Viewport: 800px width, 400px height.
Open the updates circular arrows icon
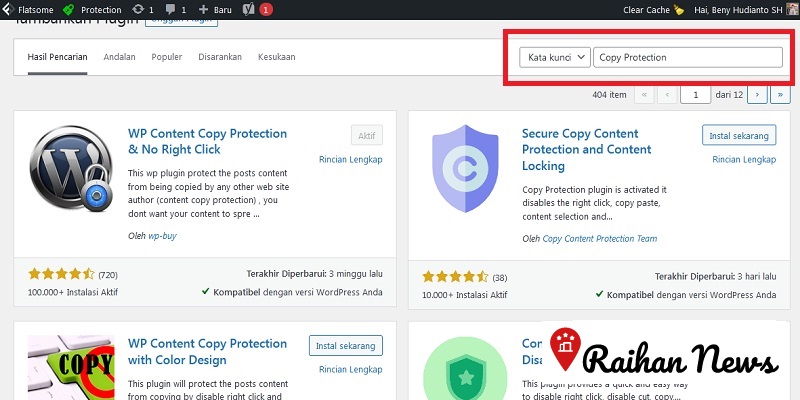tap(138, 9)
